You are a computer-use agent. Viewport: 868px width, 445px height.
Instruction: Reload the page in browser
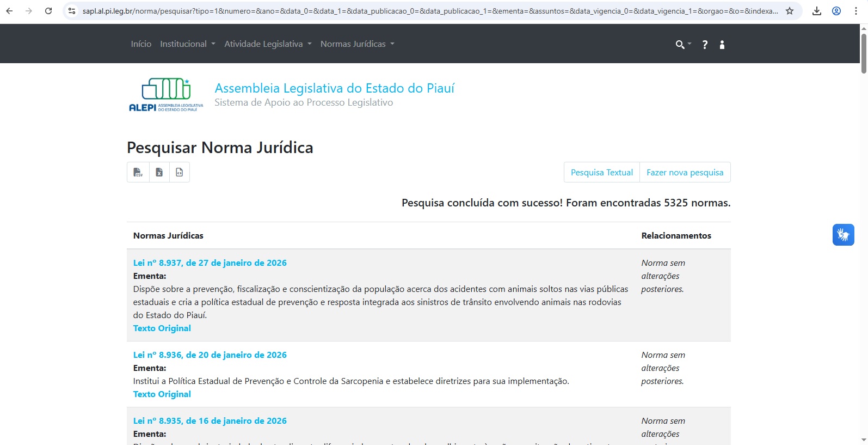tap(48, 11)
